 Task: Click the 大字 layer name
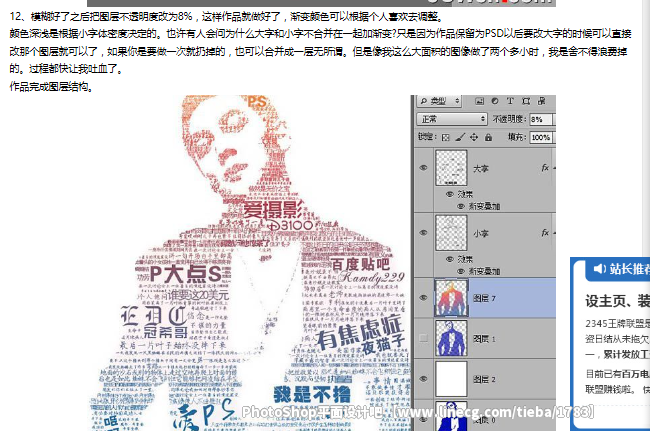[481, 169]
